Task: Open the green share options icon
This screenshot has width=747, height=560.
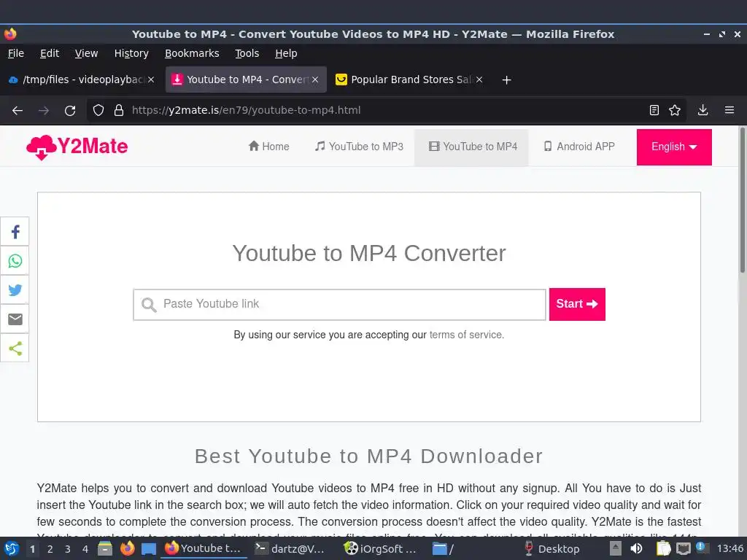Action: (15, 348)
